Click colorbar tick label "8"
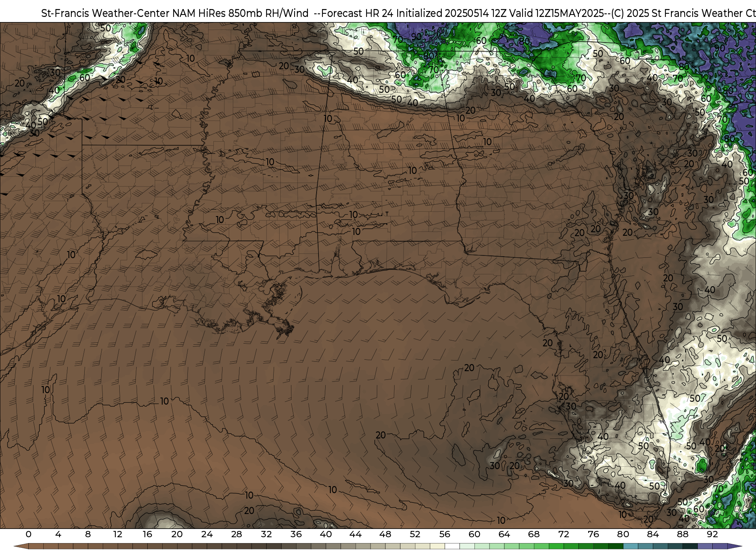This screenshot has height=551, width=756. pyautogui.click(x=88, y=534)
